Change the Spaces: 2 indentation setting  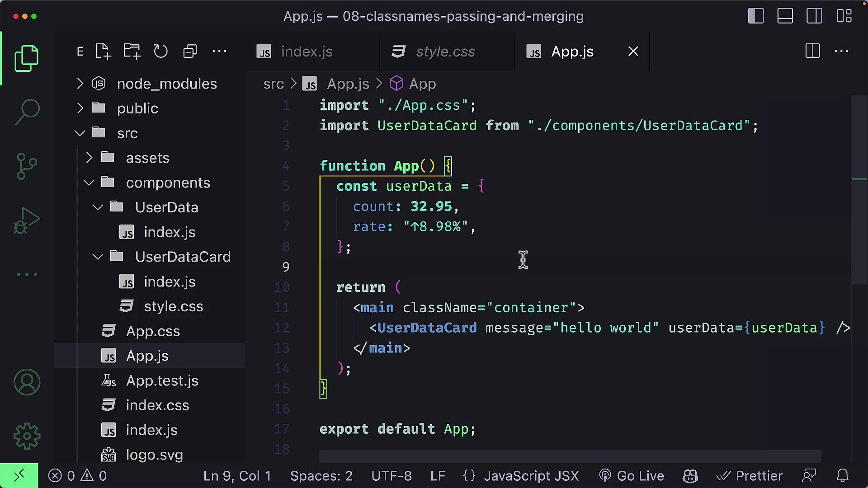321,476
